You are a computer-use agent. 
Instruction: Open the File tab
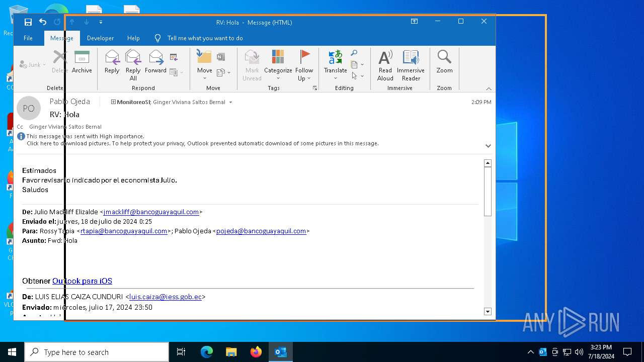(28, 38)
